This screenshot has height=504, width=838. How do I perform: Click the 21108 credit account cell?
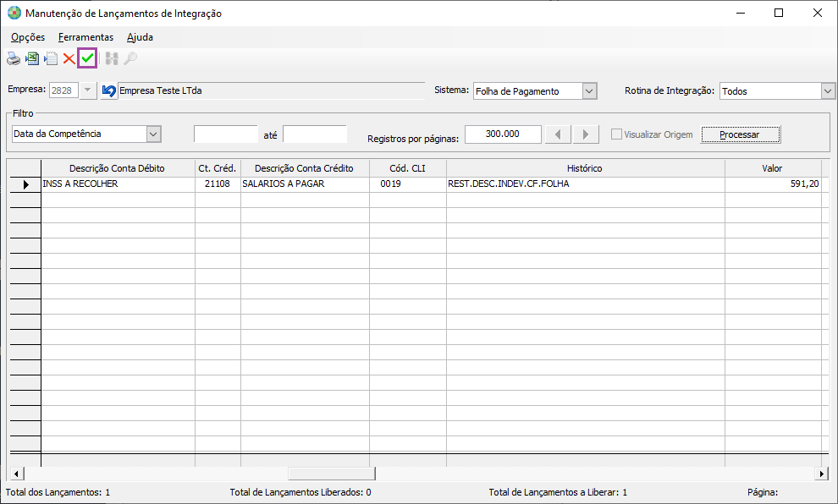(218, 184)
